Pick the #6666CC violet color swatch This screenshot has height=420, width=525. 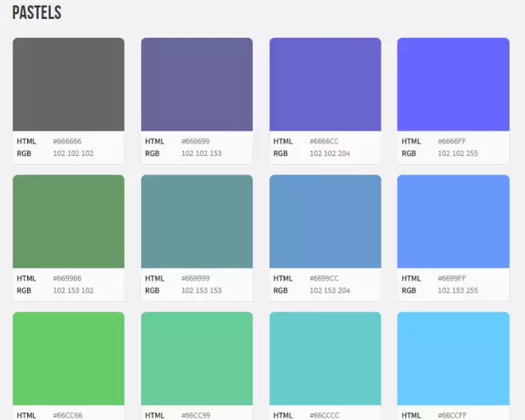tap(325, 84)
